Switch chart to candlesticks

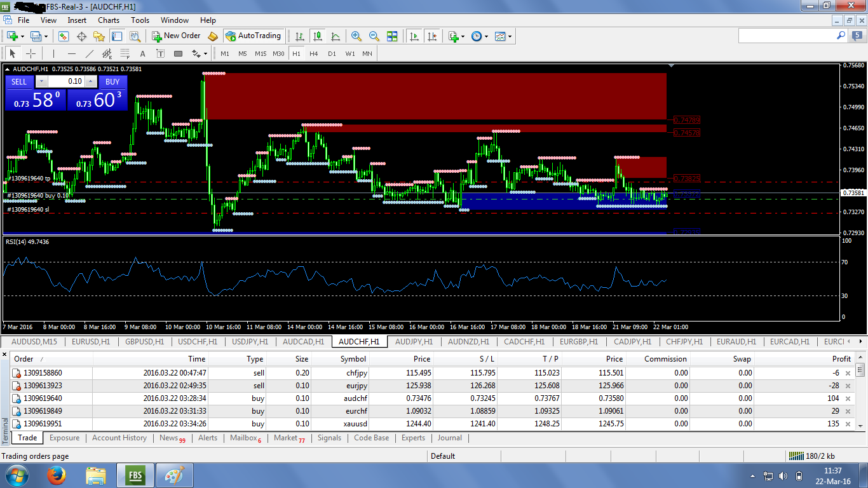(317, 36)
